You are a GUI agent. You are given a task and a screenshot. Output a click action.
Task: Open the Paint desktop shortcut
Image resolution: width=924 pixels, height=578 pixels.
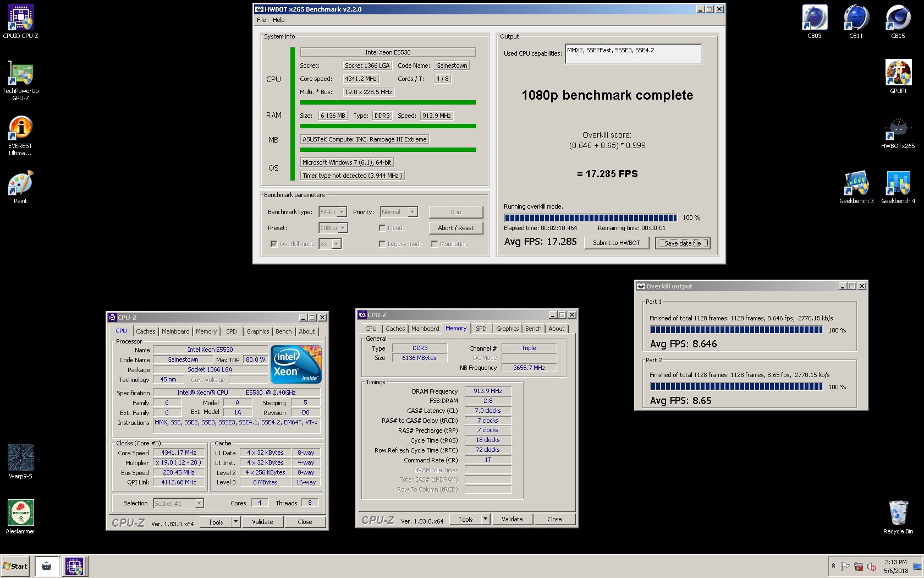point(20,187)
